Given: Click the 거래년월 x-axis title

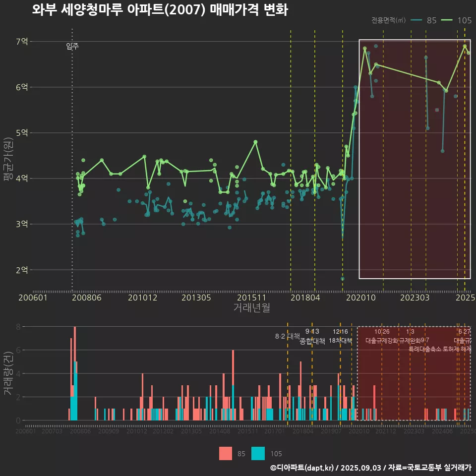Looking at the screenshot, I should (x=251, y=307).
